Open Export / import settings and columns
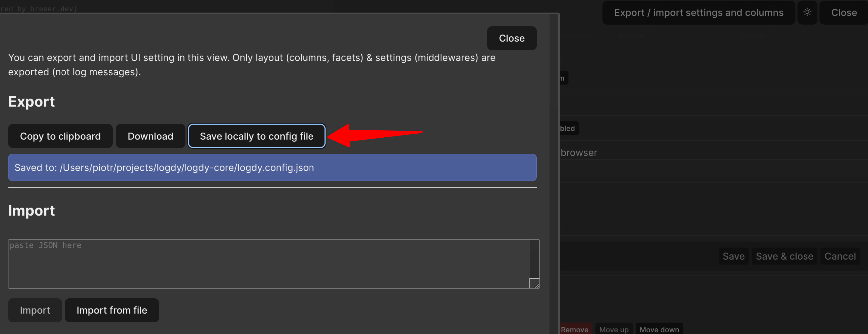Screen dimensions: 868x334 (698, 12)
